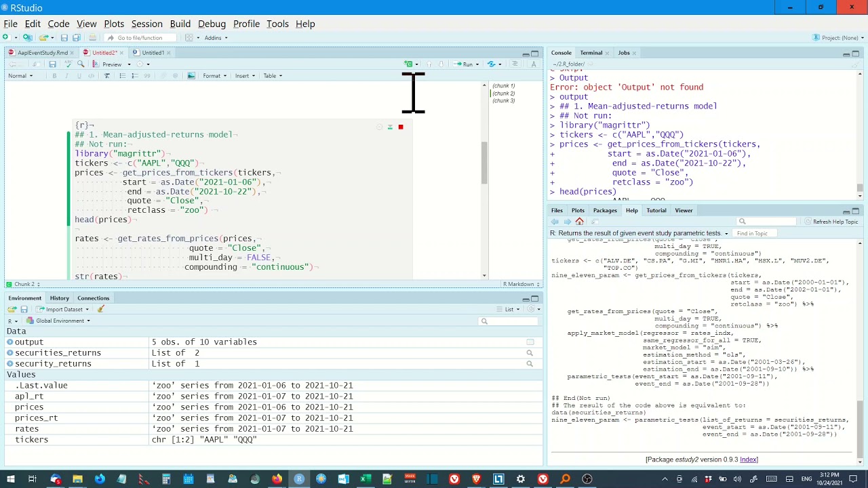Stop the running chunk with the red square
Screen dimensions: 868x488
(401, 127)
